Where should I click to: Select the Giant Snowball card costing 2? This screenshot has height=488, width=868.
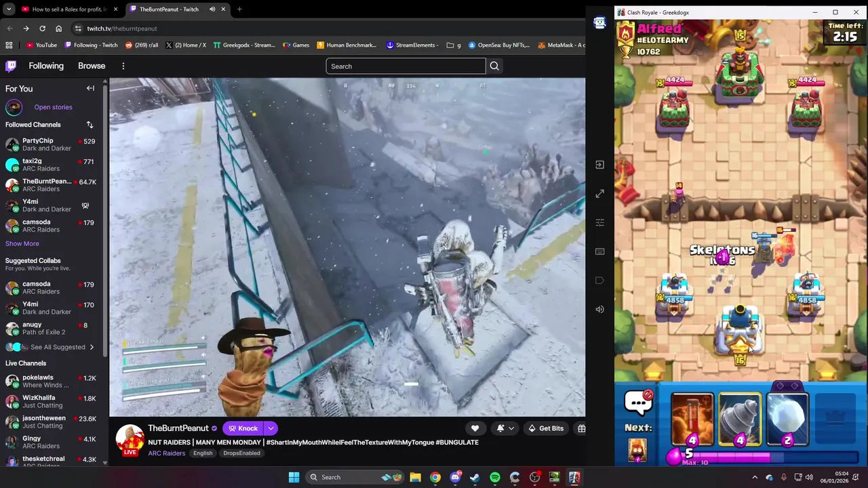tap(788, 420)
